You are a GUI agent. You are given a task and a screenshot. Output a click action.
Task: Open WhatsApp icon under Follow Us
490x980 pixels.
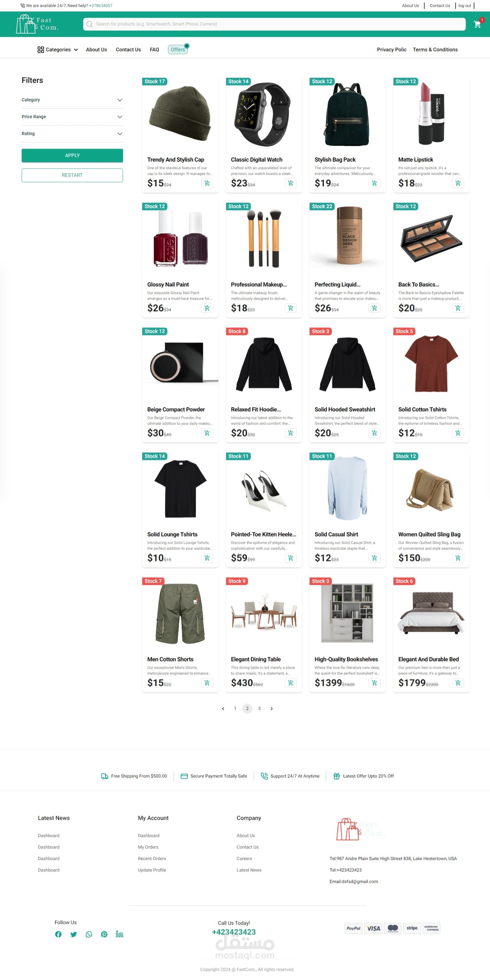click(x=89, y=934)
